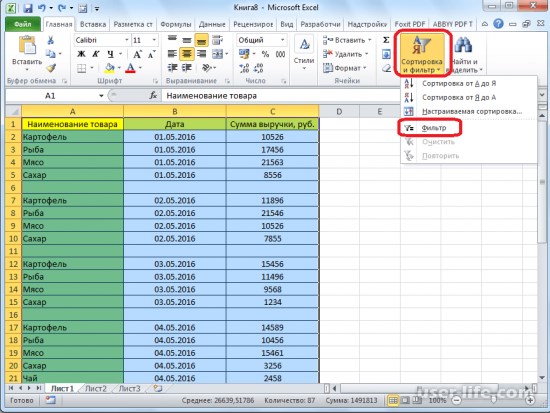Click the insert function fx icon
The width and height of the screenshot is (550, 413).
(x=153, y=95)
